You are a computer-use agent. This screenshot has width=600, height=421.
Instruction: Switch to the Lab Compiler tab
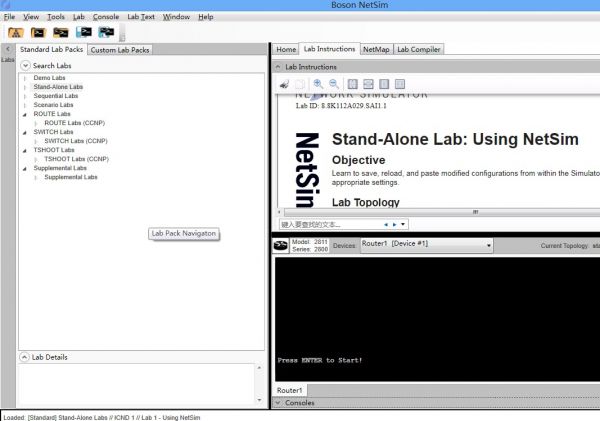coord(419,49)
